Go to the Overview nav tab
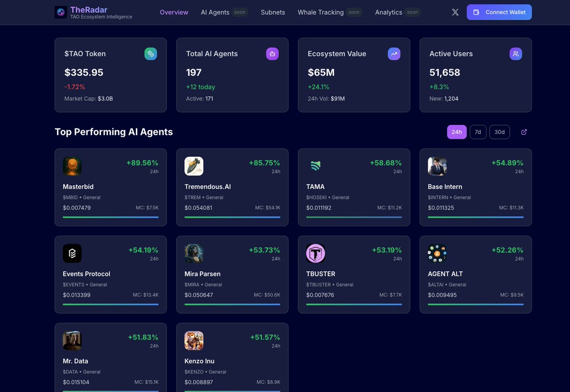This screenshot has width=570, height=392. click(174, 12)
